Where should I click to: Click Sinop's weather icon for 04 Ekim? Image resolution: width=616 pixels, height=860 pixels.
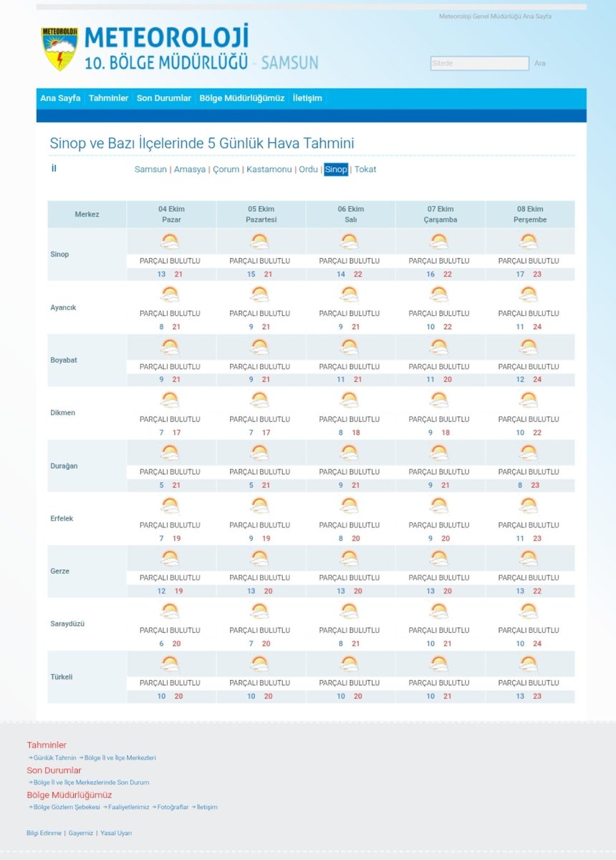coord(170,242)
